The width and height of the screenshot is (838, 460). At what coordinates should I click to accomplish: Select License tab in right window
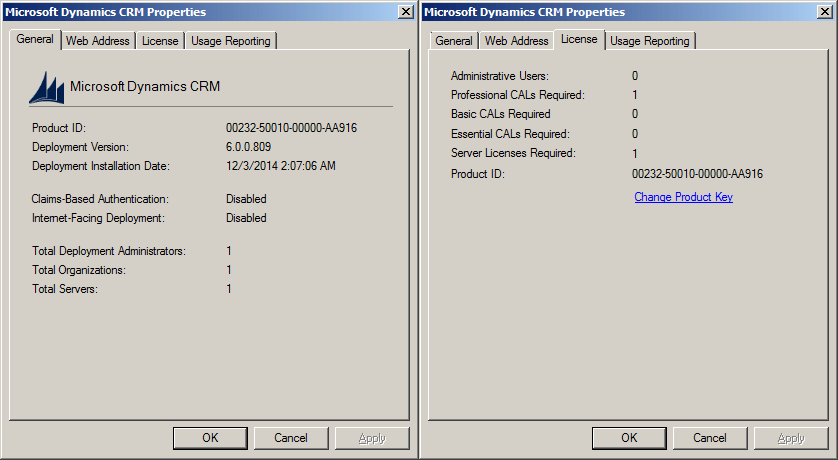(x=579, y=40)
